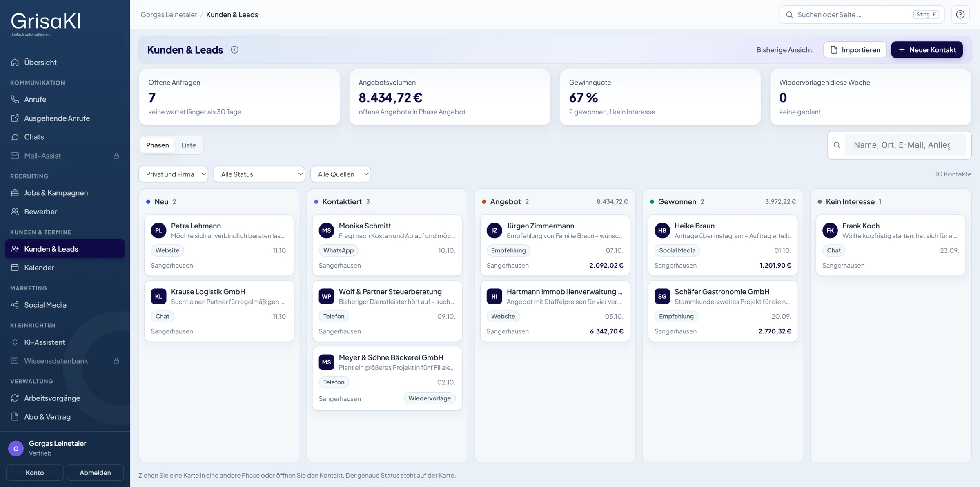Click the Mail-Assist envelope icon
Image resolution: width=980 pixels, height=487 pixels.
(x=15, y=156)
